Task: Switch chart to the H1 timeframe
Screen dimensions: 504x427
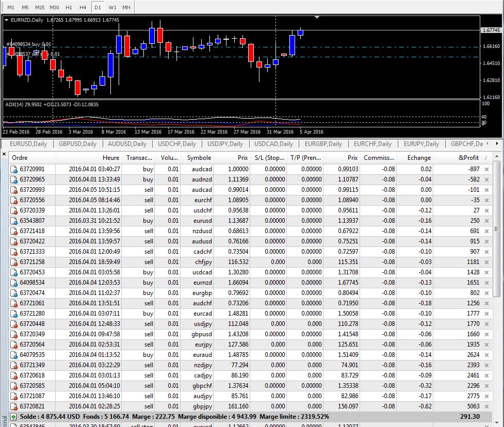Action: point(69,7)
